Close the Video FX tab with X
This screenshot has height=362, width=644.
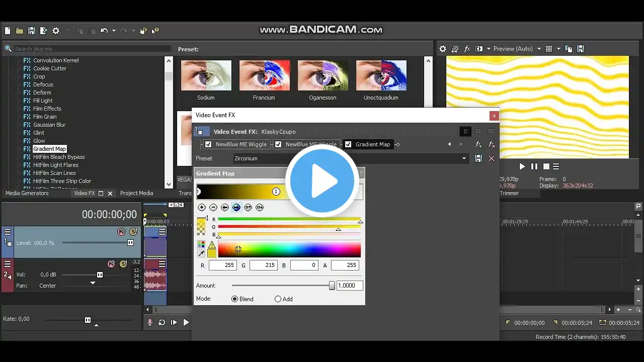[110, 194]
